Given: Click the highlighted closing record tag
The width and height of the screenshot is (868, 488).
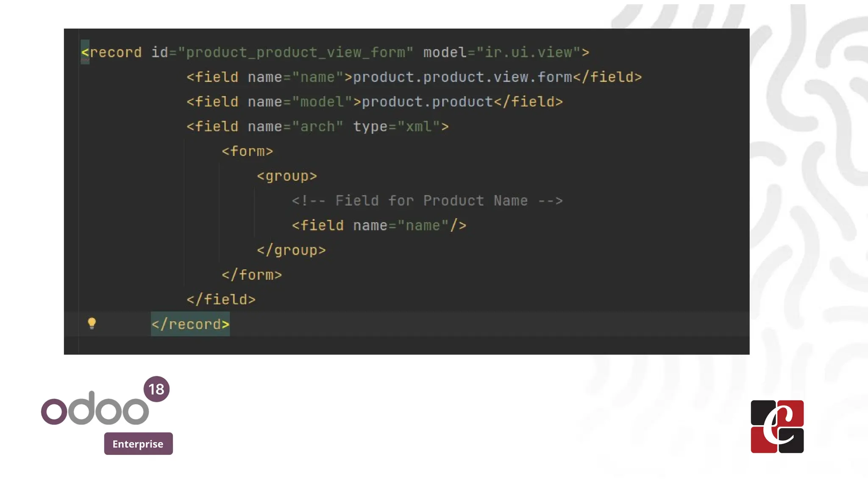Looking at the screenshot, I should point(190,324).
